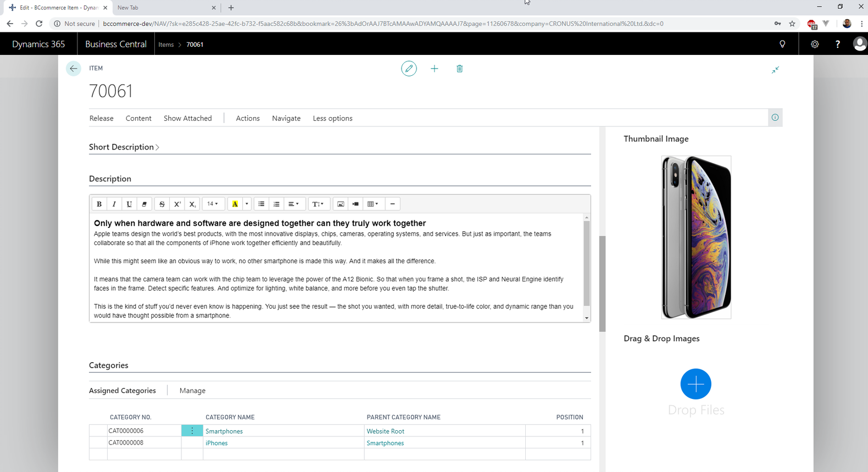Delete the item with trash icon
Image resolution: width=868 pixels, height=472 pixels.
[x=460, y=69]
